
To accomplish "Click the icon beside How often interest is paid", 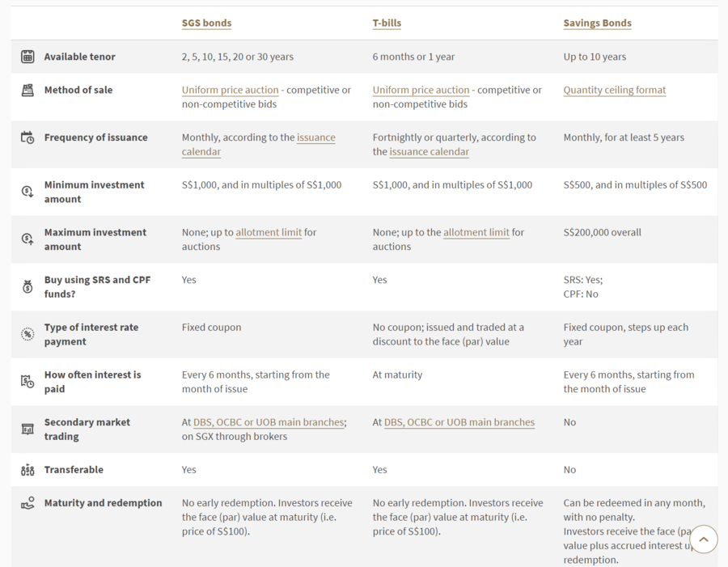I will [28, 381].
